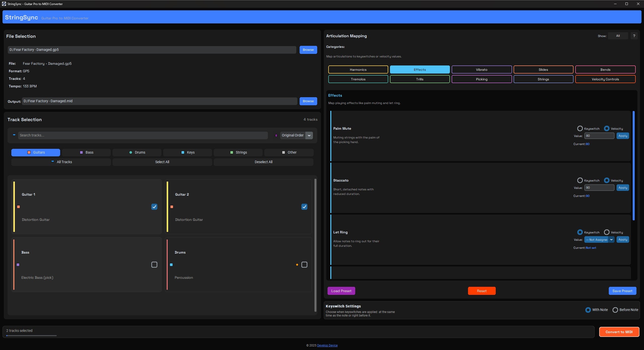Click the Palm Mute velocity value field
The image size is (644, 350).
(x=599, y=136)
